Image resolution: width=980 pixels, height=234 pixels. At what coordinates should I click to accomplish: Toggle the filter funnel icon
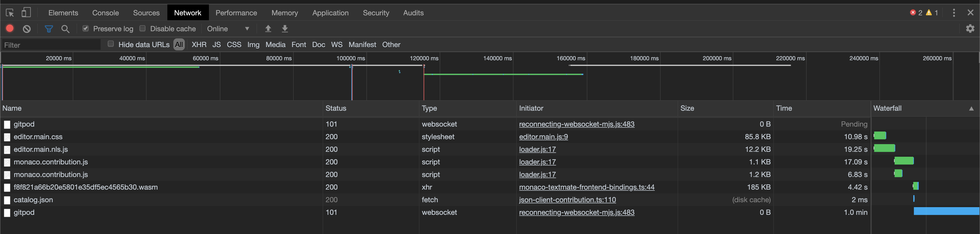pyautogui.click(x=49, y=29)
